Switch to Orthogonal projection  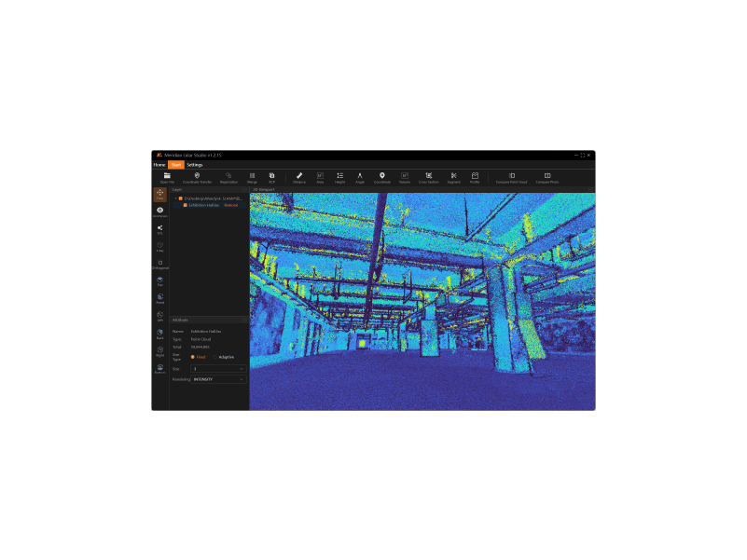tap(160, 265)
